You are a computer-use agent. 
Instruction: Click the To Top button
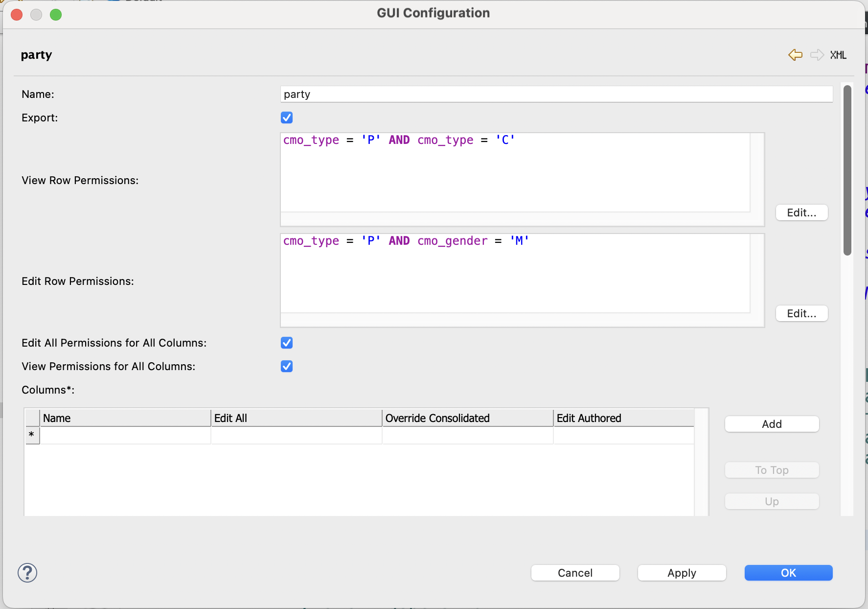[771, 470]
